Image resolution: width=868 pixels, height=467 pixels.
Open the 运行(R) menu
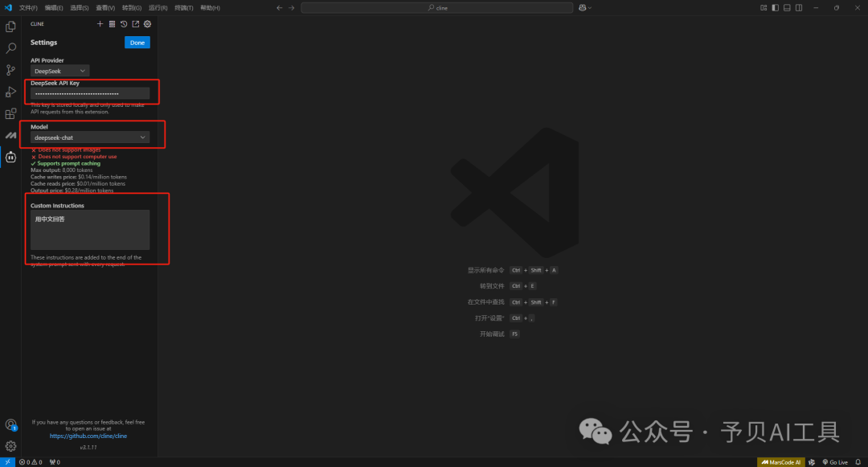point(158,8)
